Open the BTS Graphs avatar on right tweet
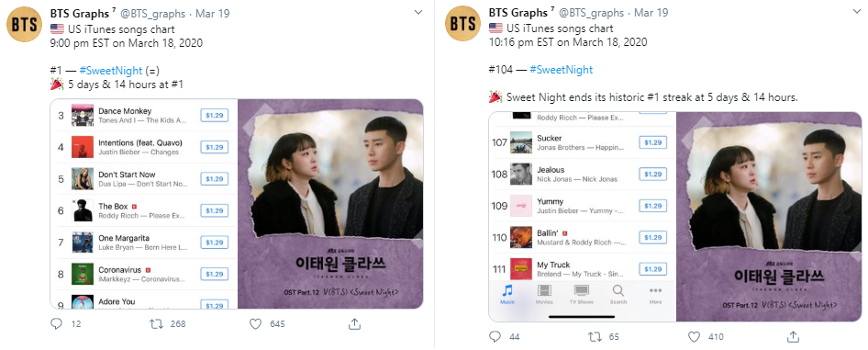 [462, 24]
